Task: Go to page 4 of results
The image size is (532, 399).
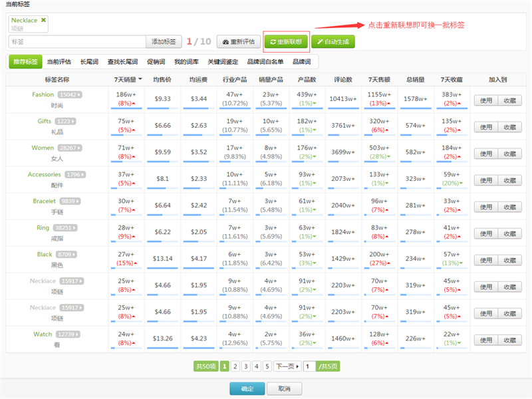Action: 257,366
